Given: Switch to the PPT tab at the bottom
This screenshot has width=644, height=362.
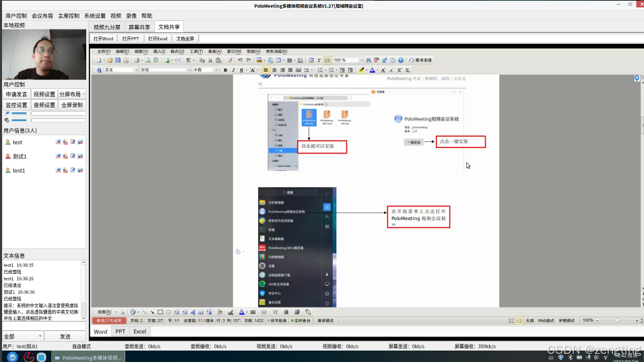Looking at the screenshot, I should [x=120, y=331].
